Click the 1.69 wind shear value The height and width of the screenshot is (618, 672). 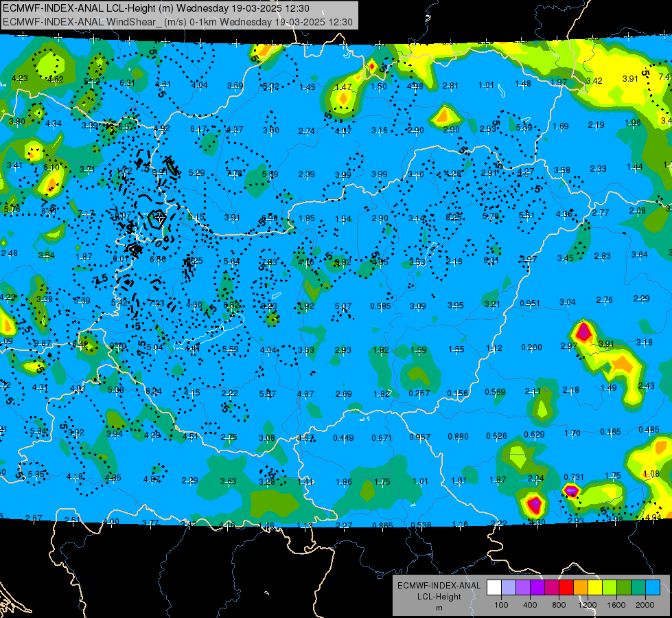(561, 126)
